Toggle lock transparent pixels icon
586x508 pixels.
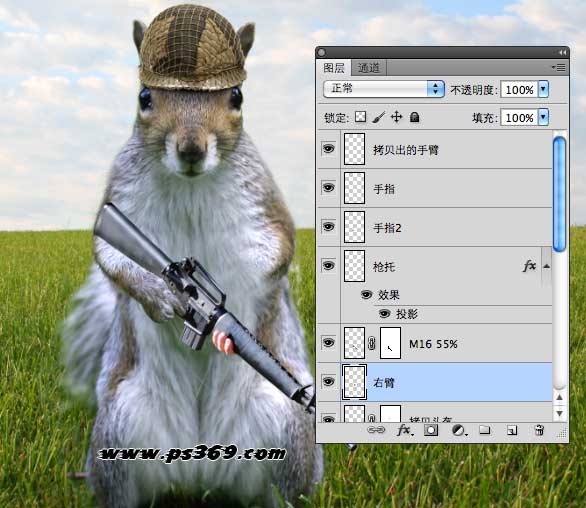coord(360,117)
